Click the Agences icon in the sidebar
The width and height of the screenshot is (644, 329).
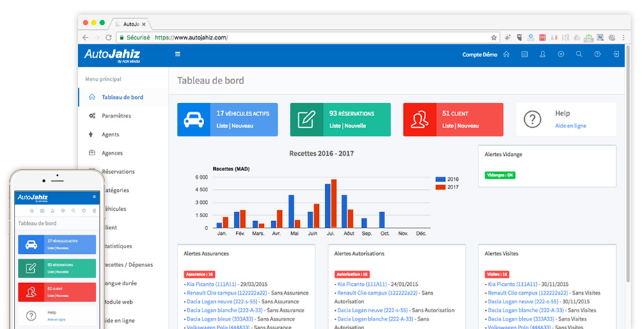coord(92,152)
